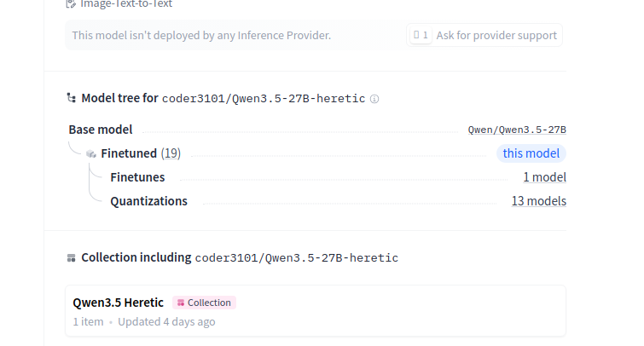Select the Finetuned (19) tree entry
644x346 pixels.
(x=141, y=153)
